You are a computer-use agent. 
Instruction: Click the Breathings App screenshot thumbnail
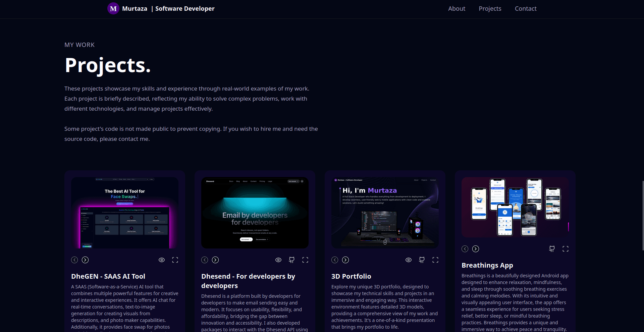(515, 207)
